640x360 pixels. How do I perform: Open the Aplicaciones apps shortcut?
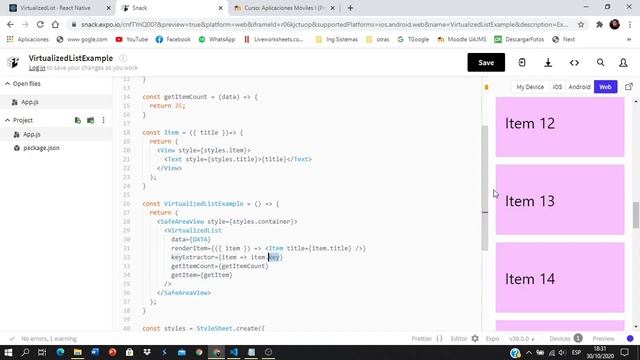point(28,39)
